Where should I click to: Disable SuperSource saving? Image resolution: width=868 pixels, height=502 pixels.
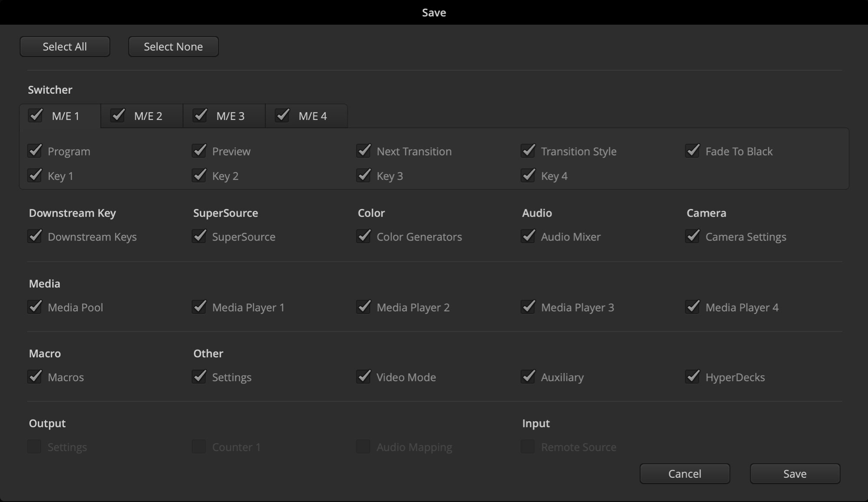(x=199, y=236)
